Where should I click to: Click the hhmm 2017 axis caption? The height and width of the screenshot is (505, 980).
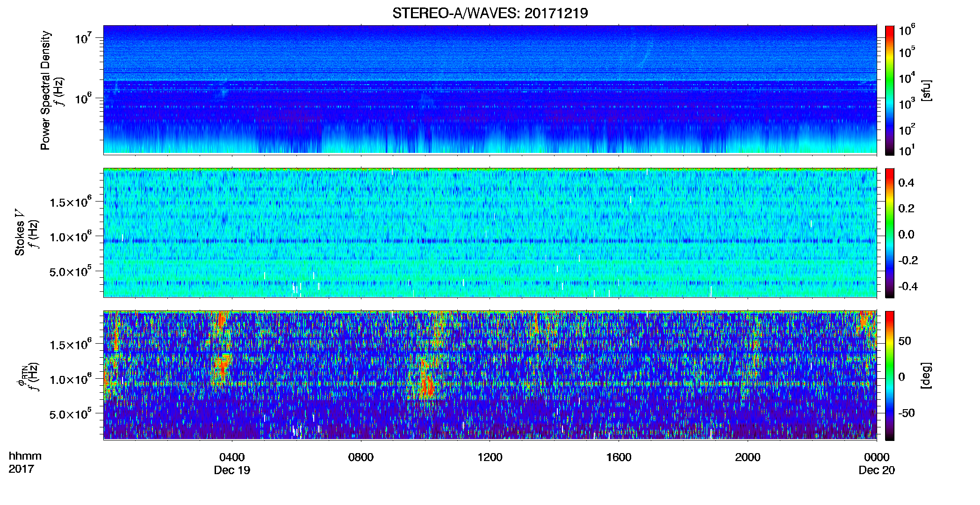tap(25, 462)
